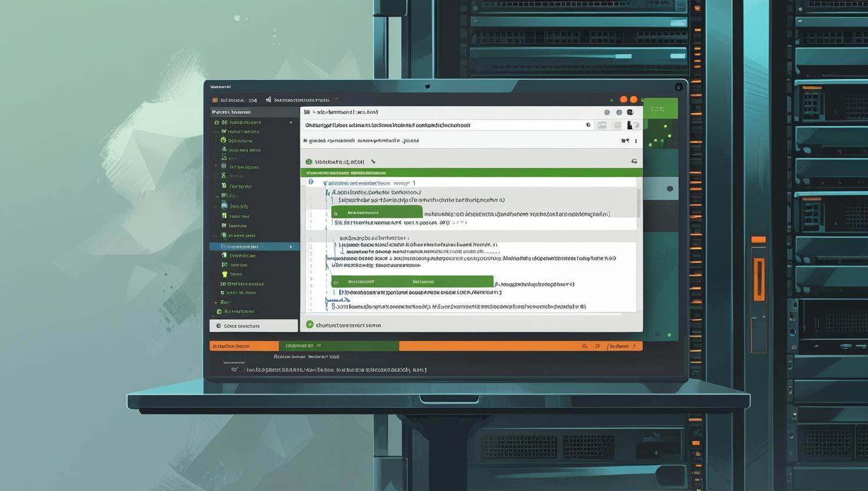Expand the chevron next to the merge status row
The width and height of the screenshot is (868, 491).
(x=372, y=161)
